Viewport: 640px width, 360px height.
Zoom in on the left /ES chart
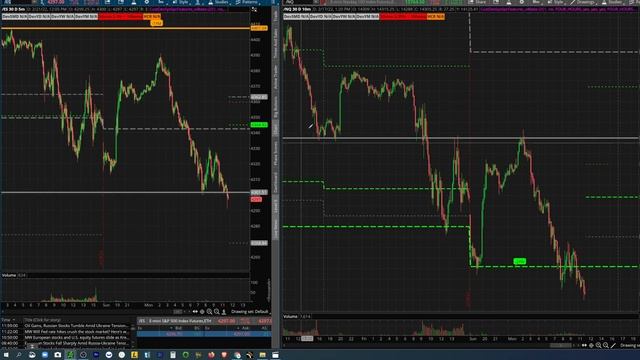209,312
